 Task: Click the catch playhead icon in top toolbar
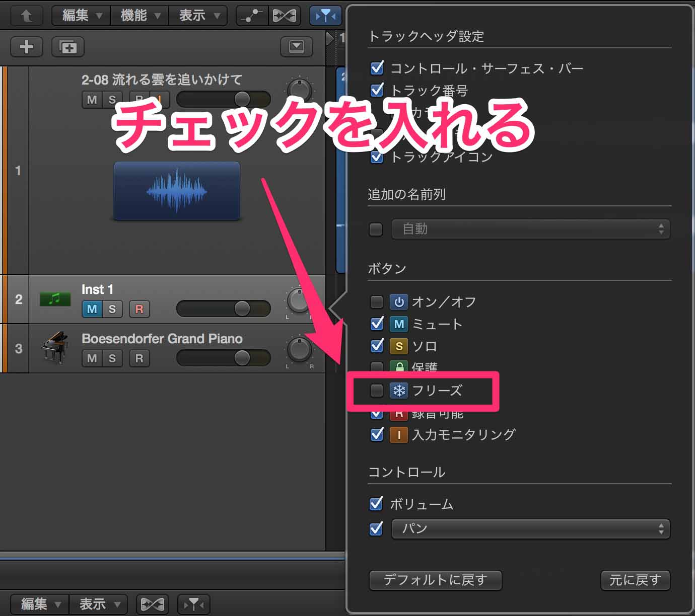click(325, 16)
